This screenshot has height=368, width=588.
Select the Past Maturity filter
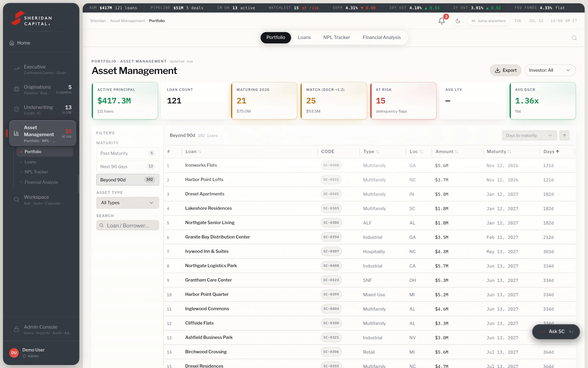tap(127, 153)
